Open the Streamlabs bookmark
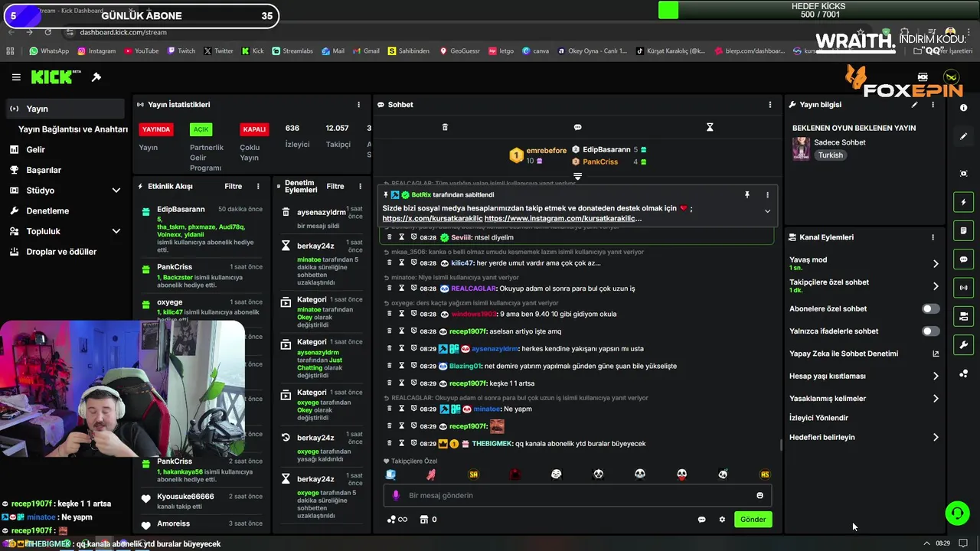 coord(292,51)
